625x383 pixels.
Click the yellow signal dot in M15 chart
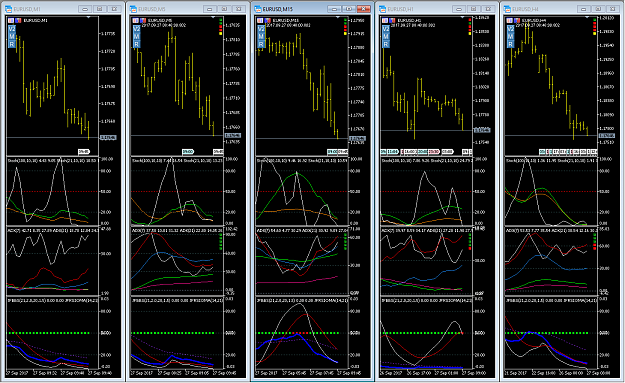(x=345, y=33)
